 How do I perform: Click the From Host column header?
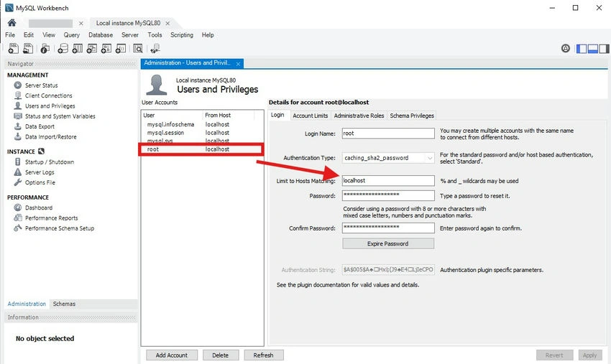(229, 116)
